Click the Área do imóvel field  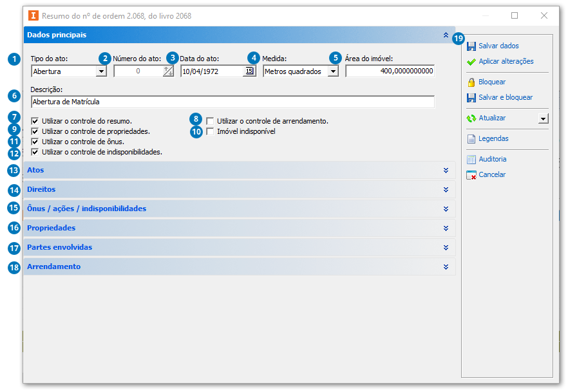390,71
